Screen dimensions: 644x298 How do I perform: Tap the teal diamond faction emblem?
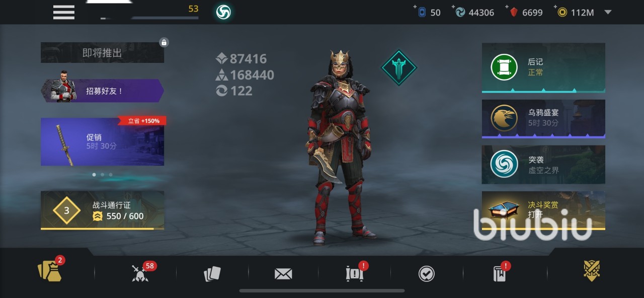(x=399, y=68)
